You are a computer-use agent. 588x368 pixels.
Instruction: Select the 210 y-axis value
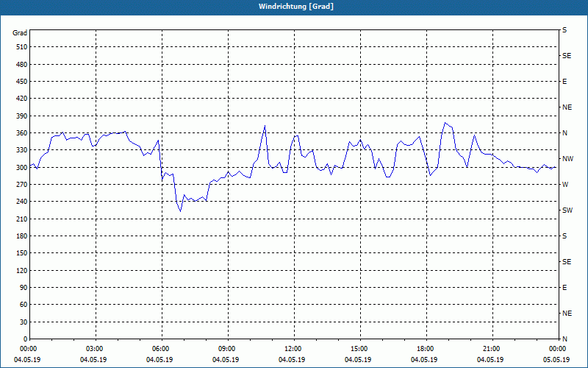[22, 219]
